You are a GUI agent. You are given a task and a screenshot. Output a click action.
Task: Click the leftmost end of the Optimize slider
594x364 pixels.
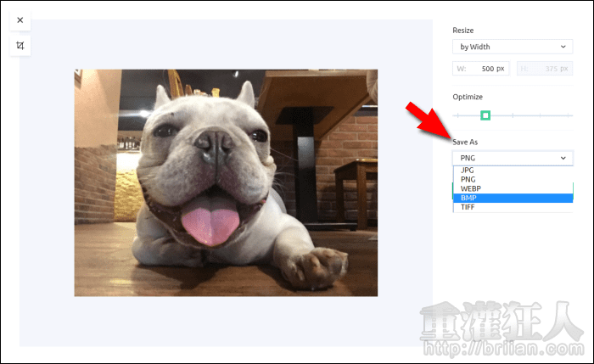[x=456, y=115]
